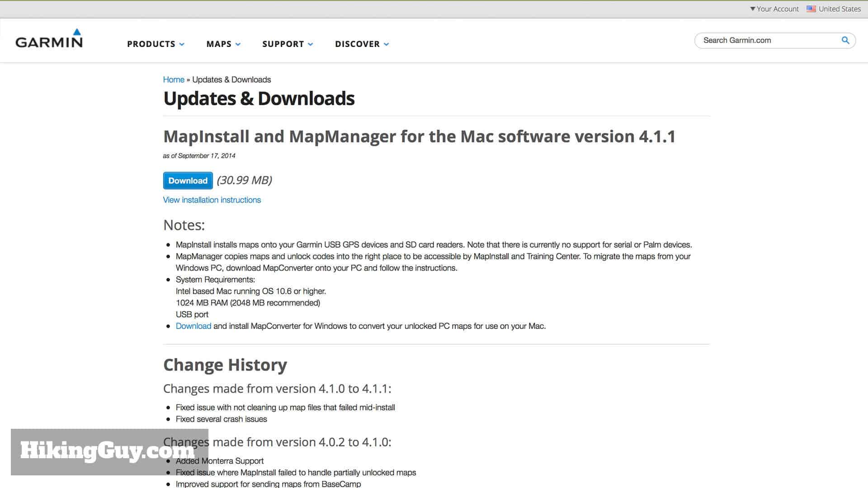Click the search magnifier icon
Screen dimensions: 868x488
(x=845, y=40)
